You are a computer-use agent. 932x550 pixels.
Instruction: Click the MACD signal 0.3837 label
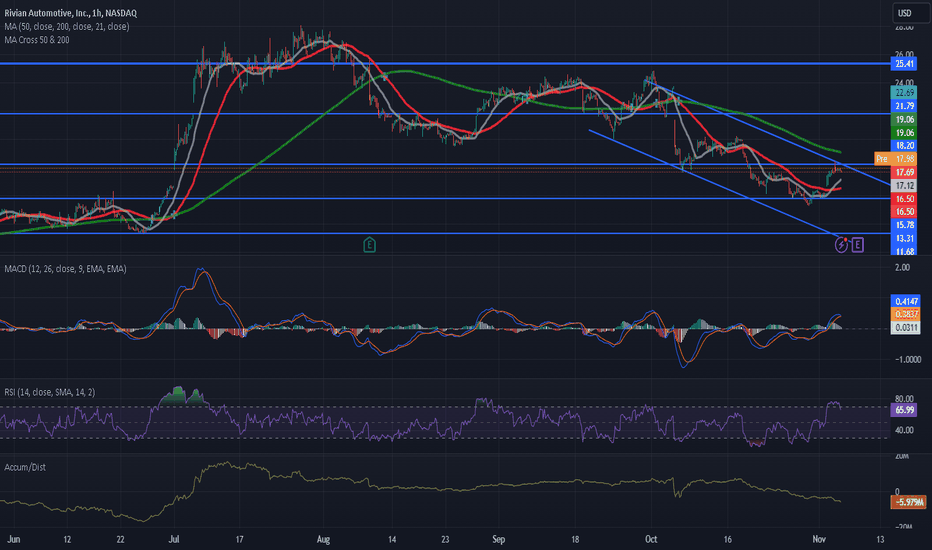point(905,315)
